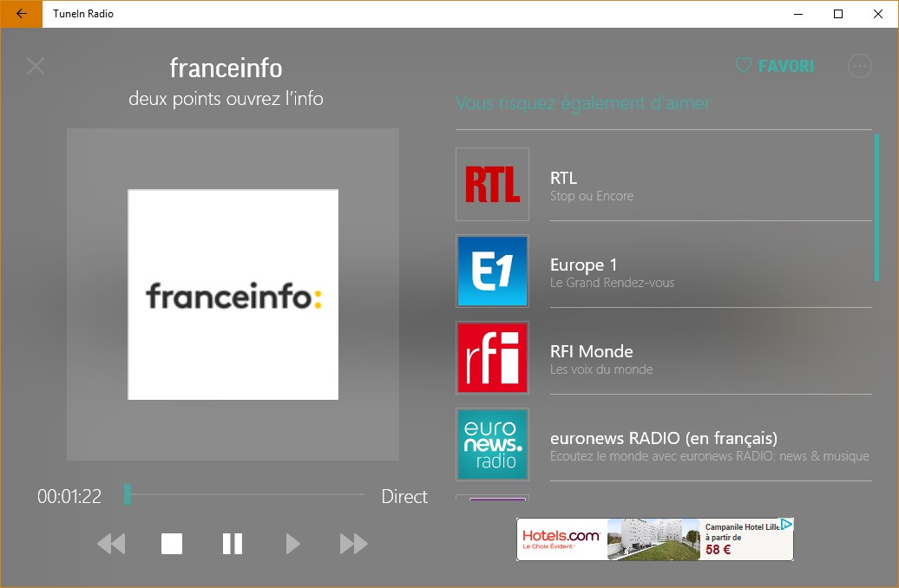Minimize the TuneIn Radio window

(x=798, y=14)
